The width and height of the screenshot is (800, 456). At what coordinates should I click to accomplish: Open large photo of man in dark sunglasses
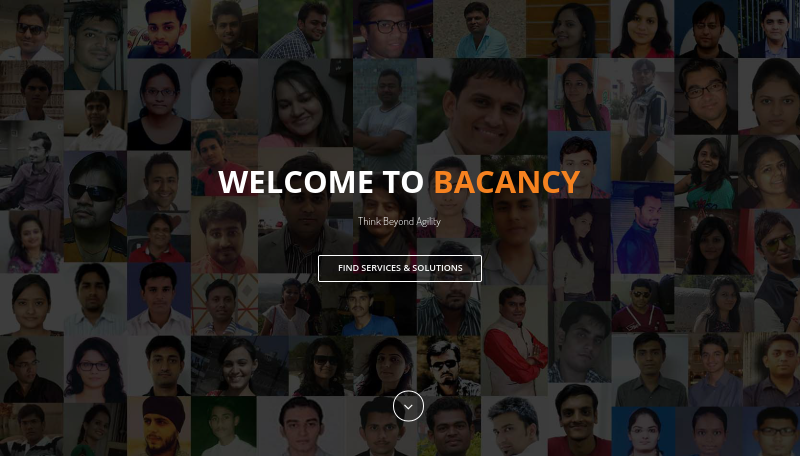95,207
